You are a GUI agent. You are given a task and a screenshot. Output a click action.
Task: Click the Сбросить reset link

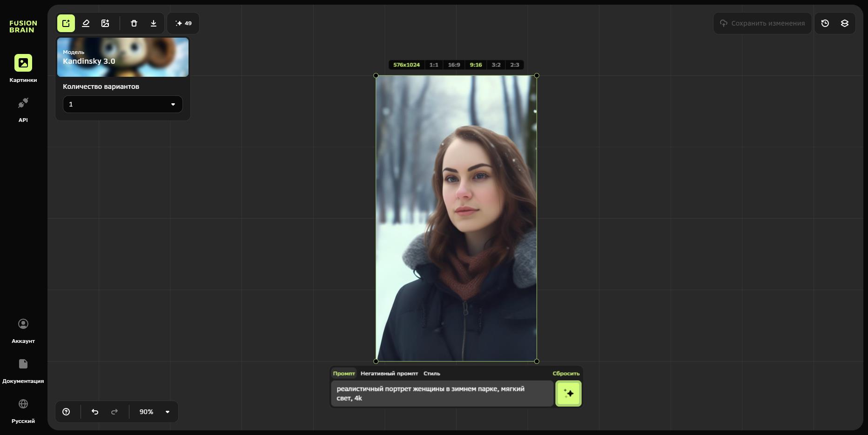tap(566, 374)
